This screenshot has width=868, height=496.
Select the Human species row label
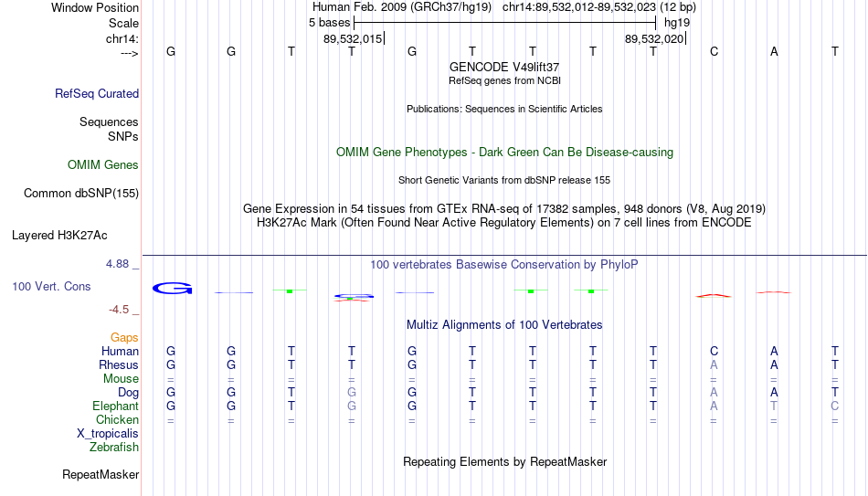[120, 352]
